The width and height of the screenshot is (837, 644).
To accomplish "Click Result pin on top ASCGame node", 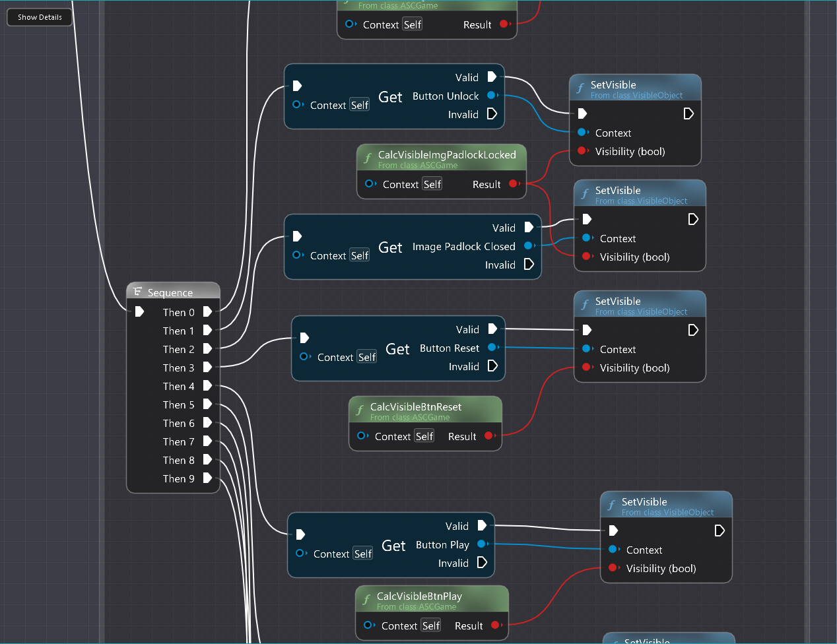I will click(504, 24).
